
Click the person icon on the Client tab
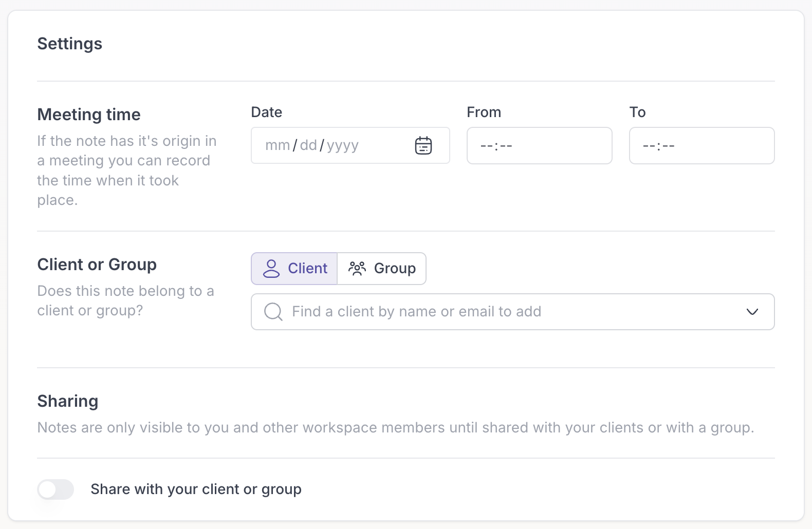pyautogui.click(x=271, y=269)
